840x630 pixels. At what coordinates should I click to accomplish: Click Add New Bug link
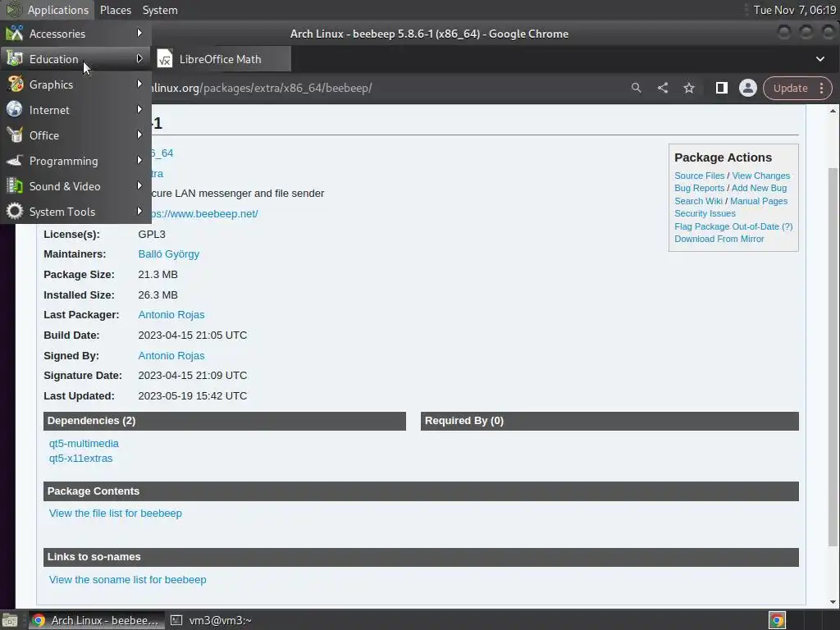pos(759,188)
